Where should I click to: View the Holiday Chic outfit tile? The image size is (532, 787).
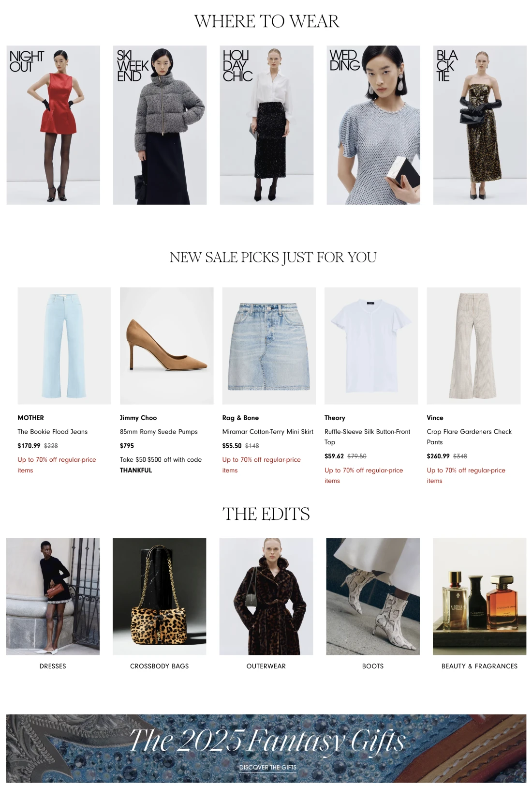(266, 125)
